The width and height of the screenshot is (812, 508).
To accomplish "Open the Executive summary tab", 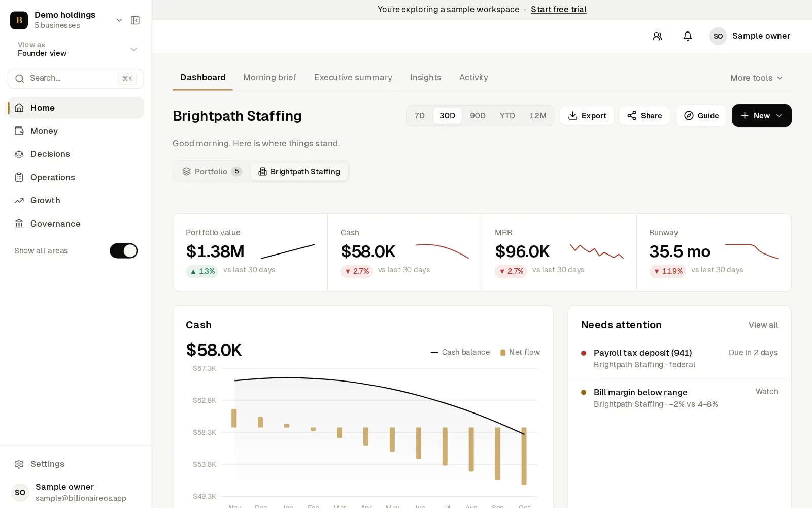I will tap(353, 78).
